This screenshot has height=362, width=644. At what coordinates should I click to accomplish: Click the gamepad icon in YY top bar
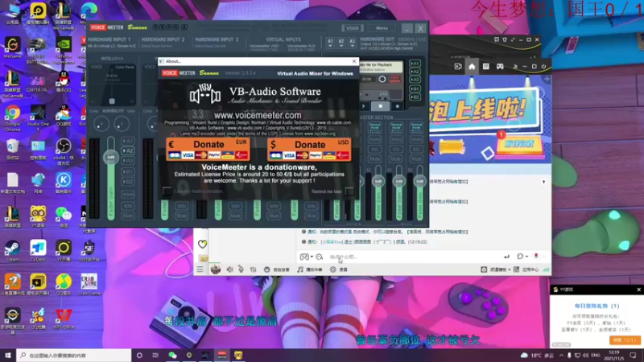pos(500,67)
